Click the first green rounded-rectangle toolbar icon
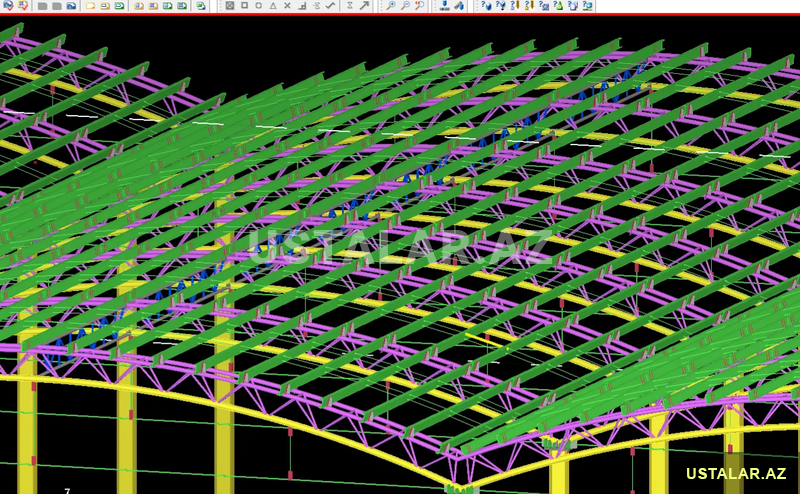The height and width of the screenshot is (494, 800). pyautogui.click(x=119, y=6)
